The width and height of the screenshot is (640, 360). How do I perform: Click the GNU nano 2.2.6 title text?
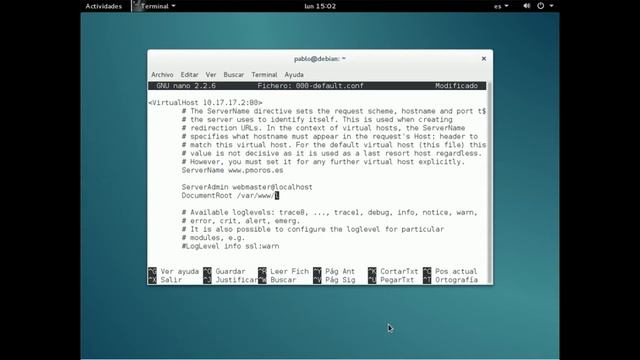tap(186, 86)
